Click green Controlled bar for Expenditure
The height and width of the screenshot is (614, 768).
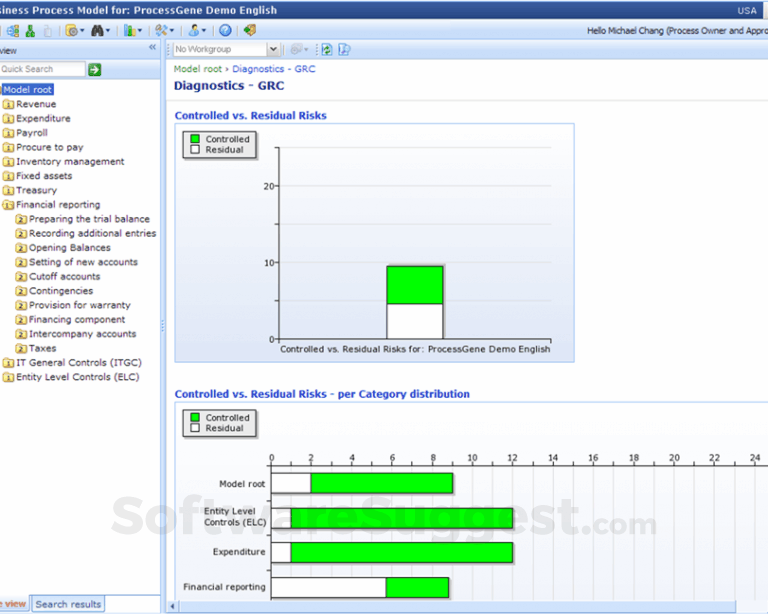click(x=401, y=552)
